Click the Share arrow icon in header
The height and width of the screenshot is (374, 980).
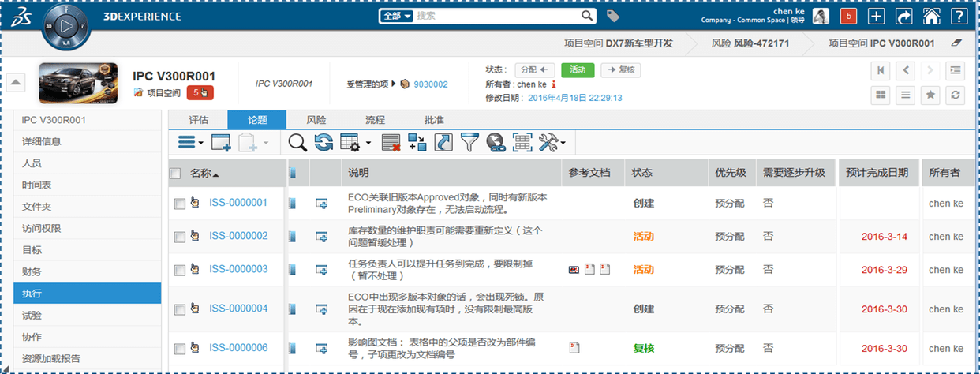[904, 16]
